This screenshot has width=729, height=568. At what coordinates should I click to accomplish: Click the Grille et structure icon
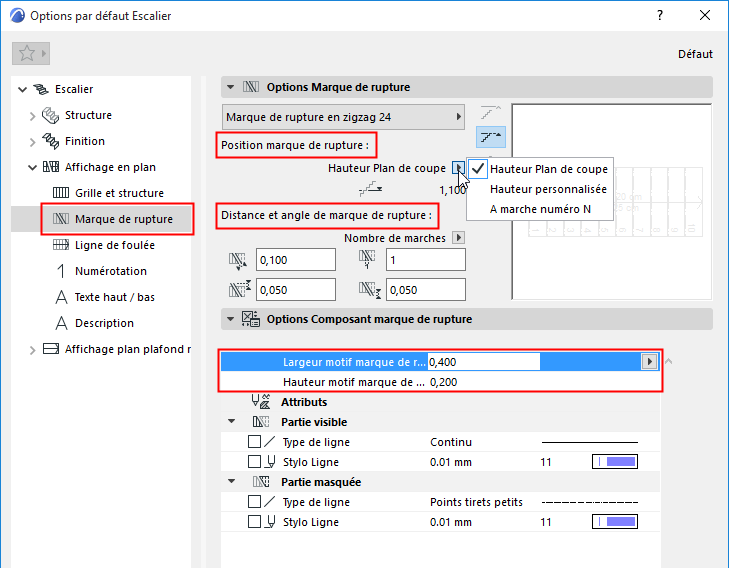[61, 193]
